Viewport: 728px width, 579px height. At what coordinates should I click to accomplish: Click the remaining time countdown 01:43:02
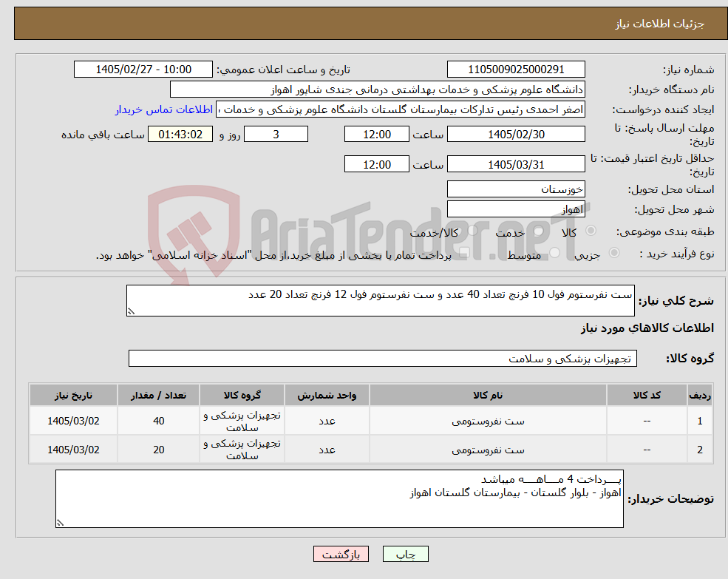(x=180, y=135)
